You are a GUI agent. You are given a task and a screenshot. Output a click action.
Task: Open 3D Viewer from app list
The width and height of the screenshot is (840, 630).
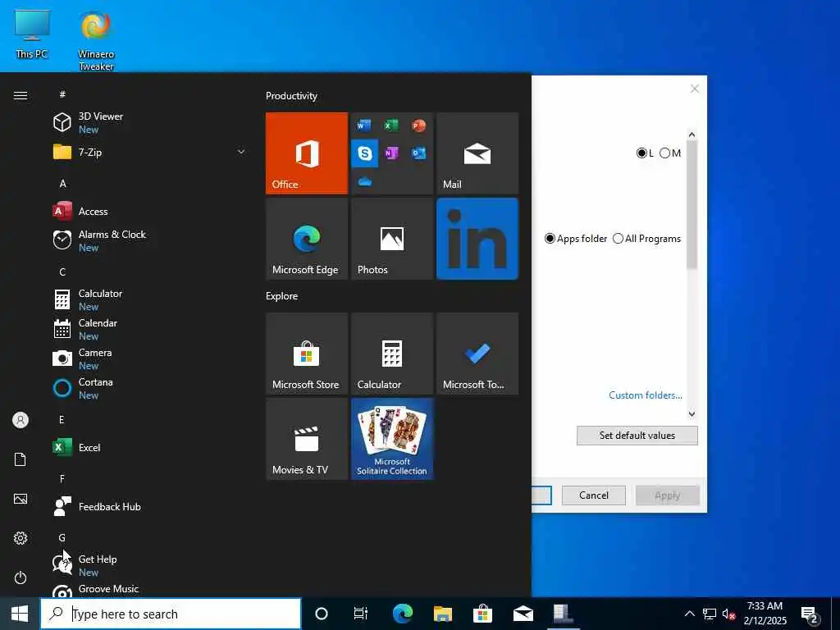(150, 123)
